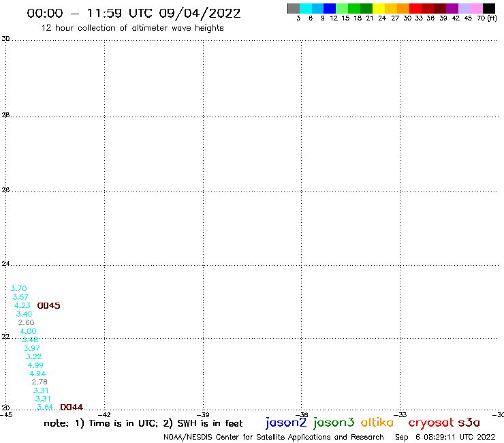Select wave height value 3.22

[34, 356]
